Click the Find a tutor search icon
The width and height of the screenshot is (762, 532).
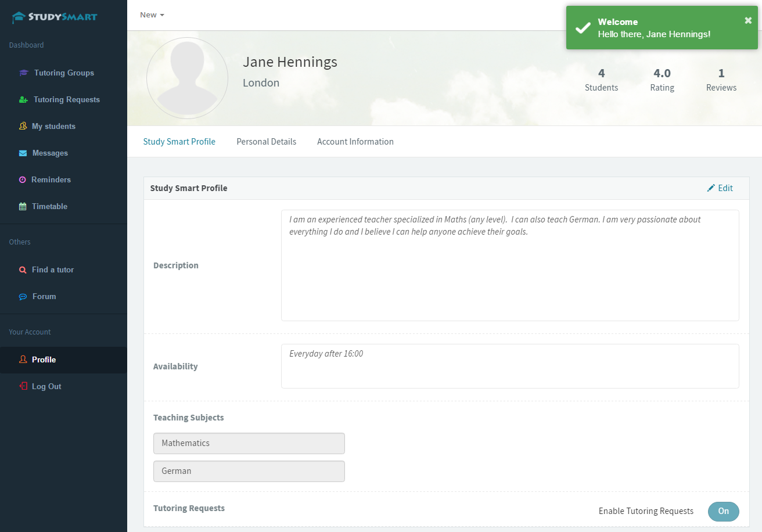pos(23,269)
